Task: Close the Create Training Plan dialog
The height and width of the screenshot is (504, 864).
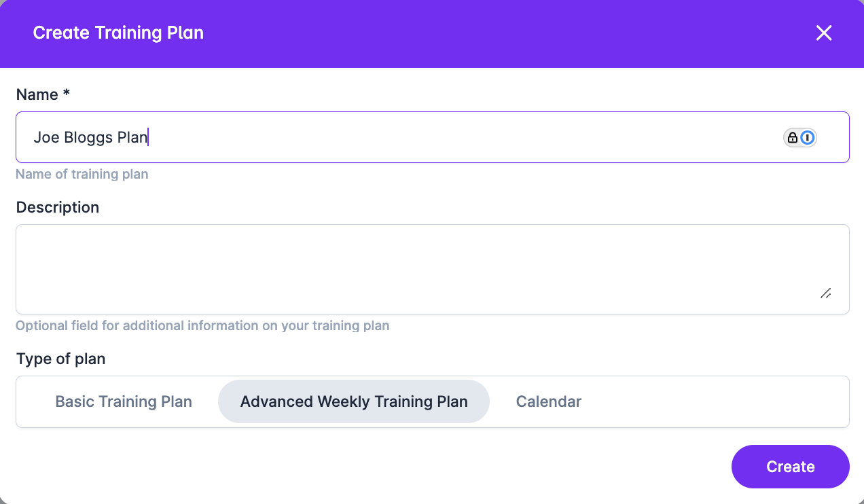Action: 824,33
